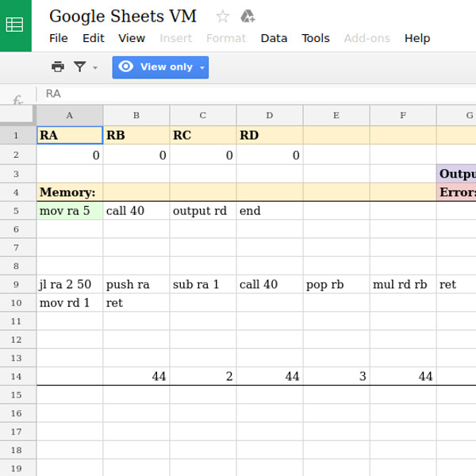
Task: Click the select-all corner box
Action: tap(17, 116)
